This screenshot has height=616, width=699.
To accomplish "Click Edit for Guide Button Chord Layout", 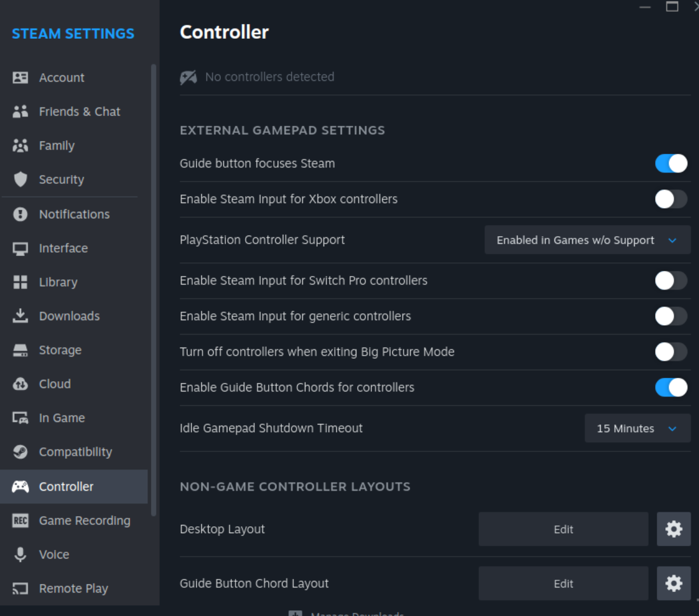I will [563, 584].
